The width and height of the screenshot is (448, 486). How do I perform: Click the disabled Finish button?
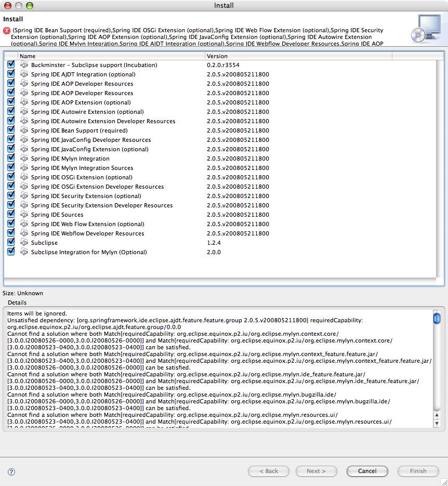pos(418,471)
